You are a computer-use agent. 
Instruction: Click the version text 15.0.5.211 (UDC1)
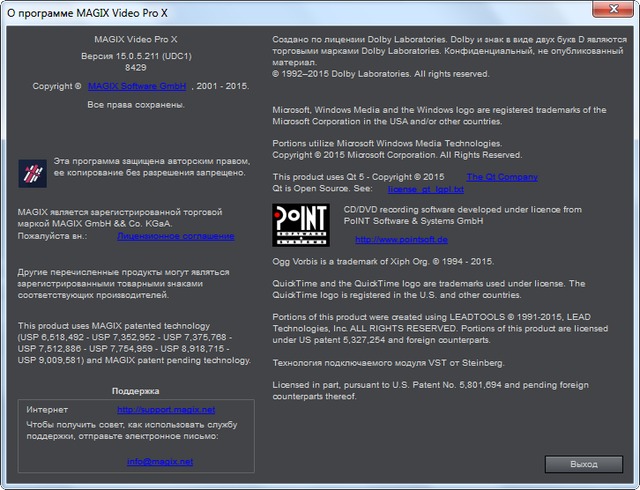[136, 56]
